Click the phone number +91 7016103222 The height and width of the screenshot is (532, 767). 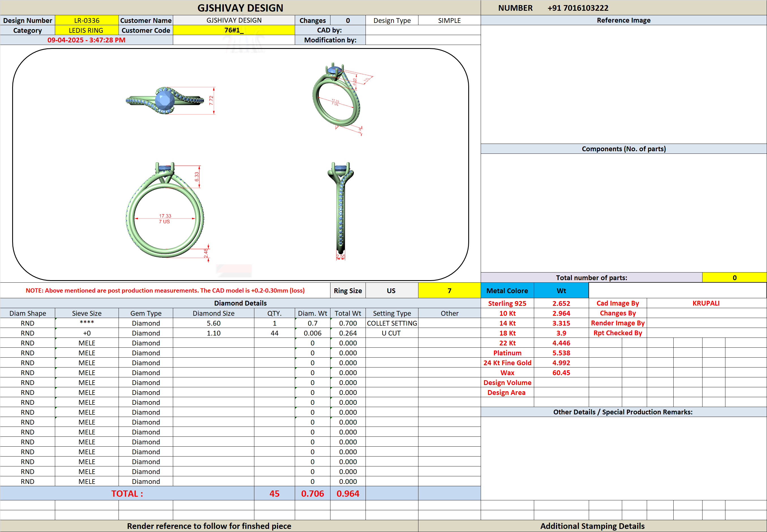click(x=578, y=8)
